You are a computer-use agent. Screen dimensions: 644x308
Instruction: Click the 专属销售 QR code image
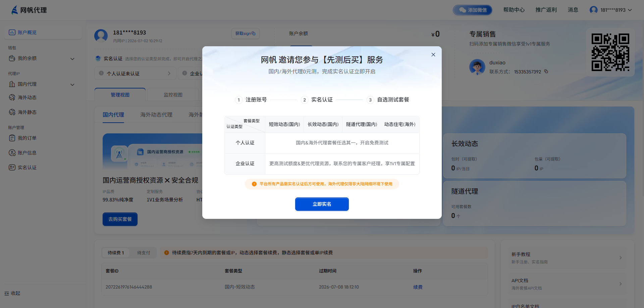click(x=610, y=52)
